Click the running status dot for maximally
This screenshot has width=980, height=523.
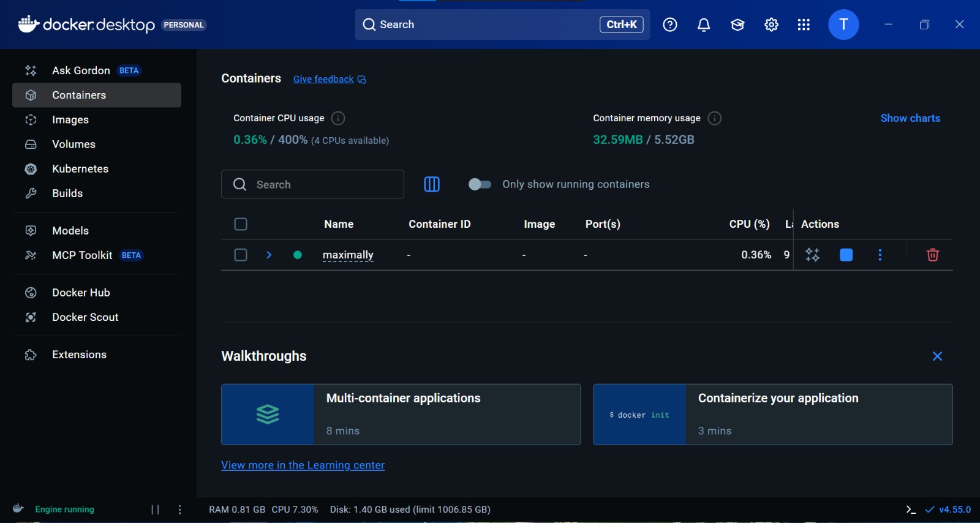pos(298,255)
